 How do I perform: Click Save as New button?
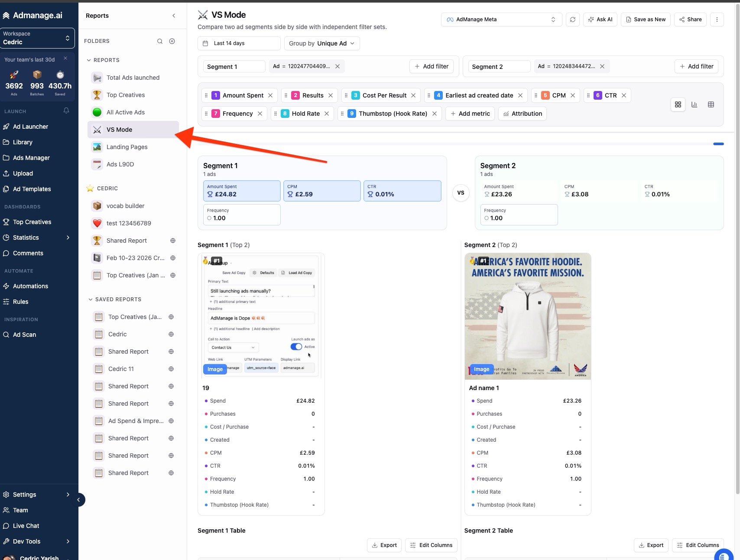coord(646,20)
